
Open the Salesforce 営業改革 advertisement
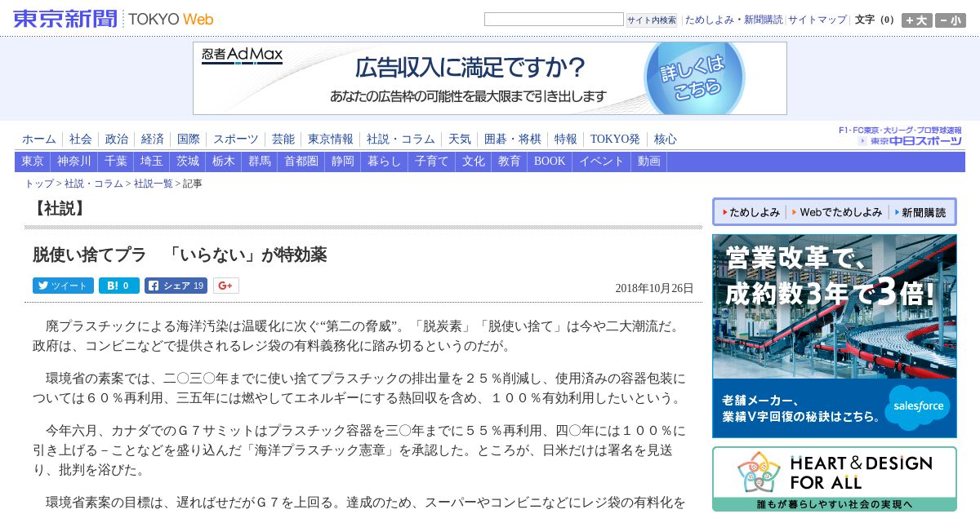[835, 336]
